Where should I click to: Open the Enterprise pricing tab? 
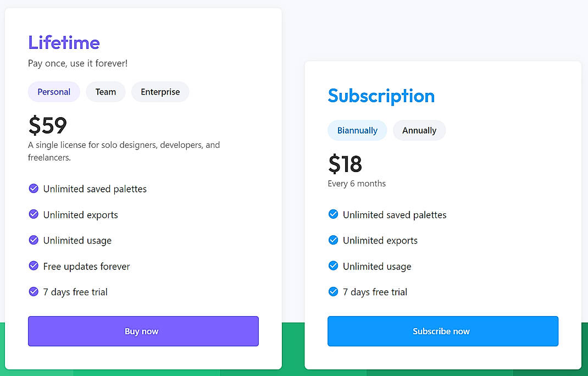click(160, 92)
